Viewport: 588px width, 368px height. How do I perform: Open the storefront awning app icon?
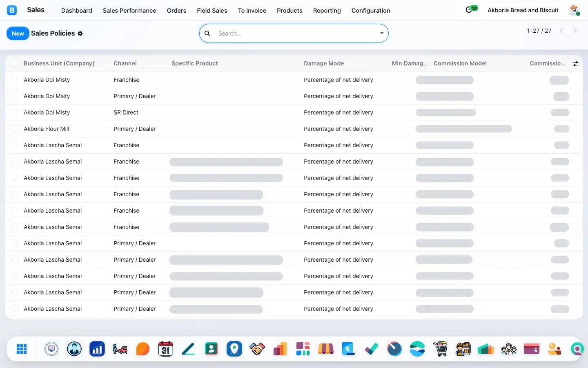point(326,349)
